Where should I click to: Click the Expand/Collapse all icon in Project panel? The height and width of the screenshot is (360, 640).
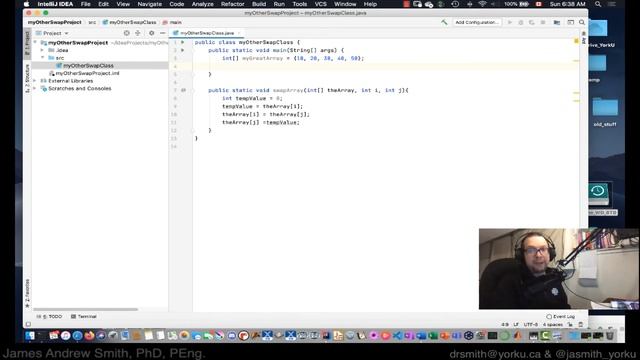point(138,33)
